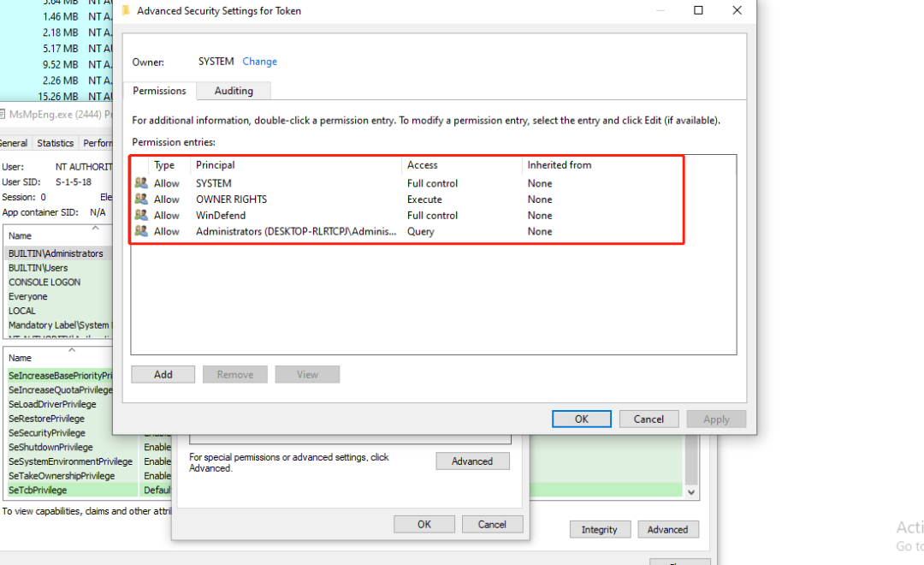Click the Apply button
924x565 pixels.
click(716, 419)
